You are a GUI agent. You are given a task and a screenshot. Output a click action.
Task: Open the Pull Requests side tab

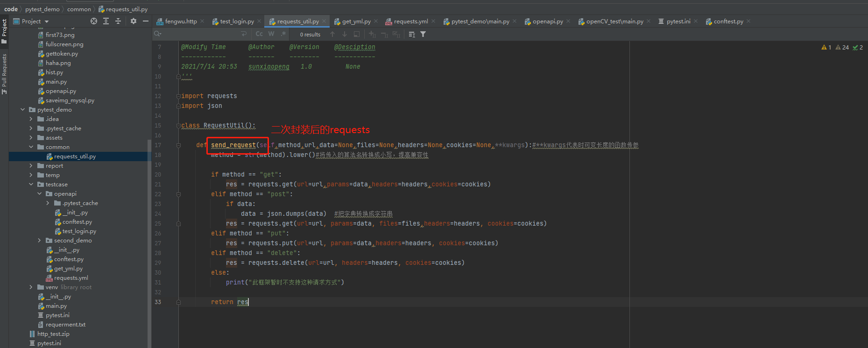click(x=4, y=74)
